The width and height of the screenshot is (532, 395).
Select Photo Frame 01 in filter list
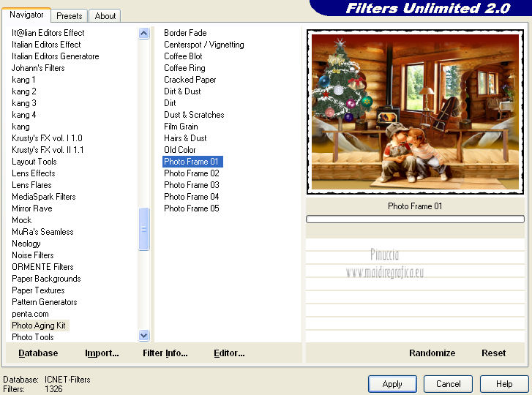tap(192, 162)
